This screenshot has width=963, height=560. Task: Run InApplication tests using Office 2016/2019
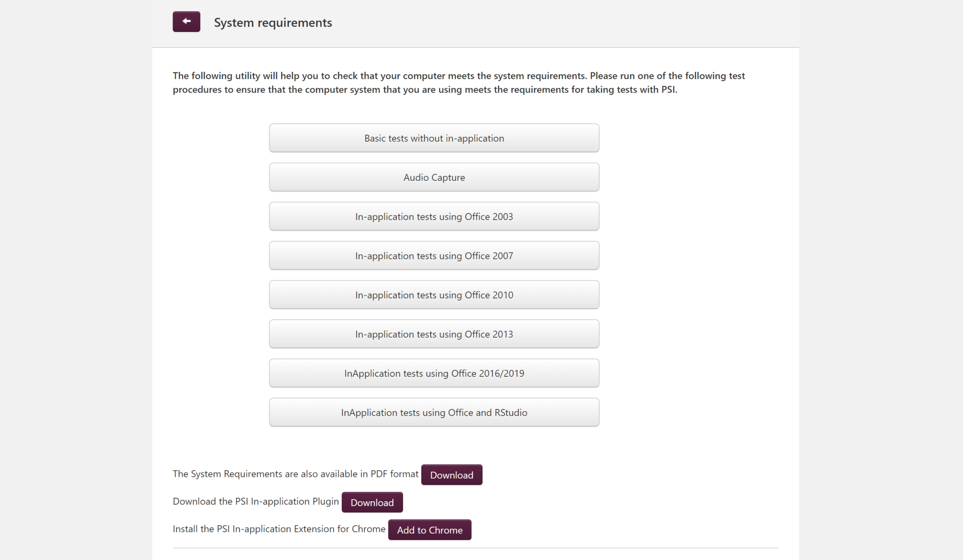click(434, 373)
